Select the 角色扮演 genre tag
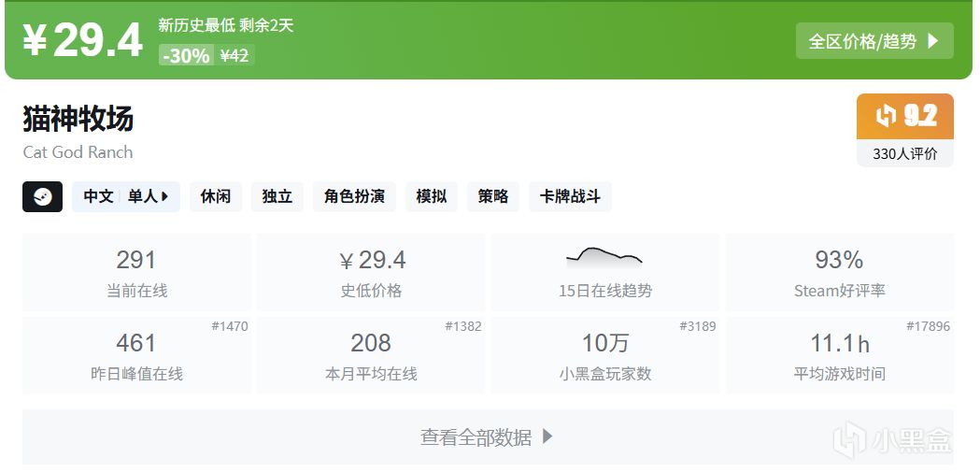980x472 pixels. pyautogui.click(x=354, y=197)
